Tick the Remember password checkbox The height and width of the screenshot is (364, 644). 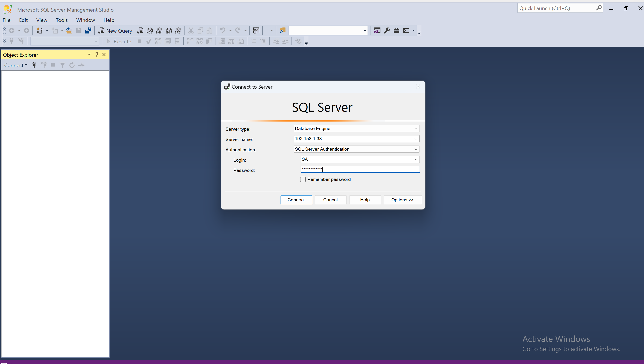(303, 179)
